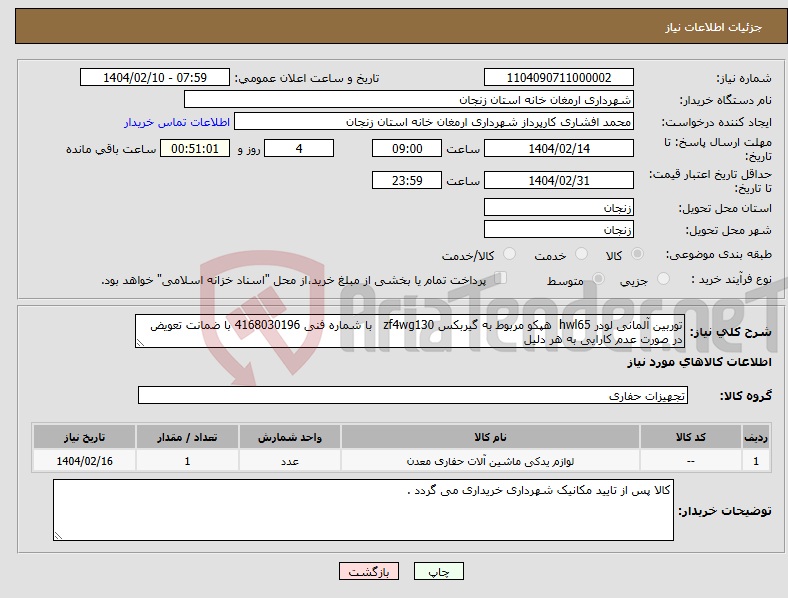Select the جزیی purchase type radio
Image resolution: width=788 pixels, height=598 pixels.
click(663, 278)
